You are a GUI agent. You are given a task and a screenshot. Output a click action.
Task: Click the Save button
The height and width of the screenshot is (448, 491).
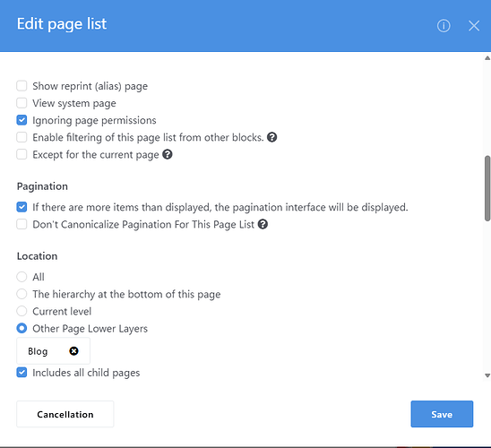[x=442, y=414]
